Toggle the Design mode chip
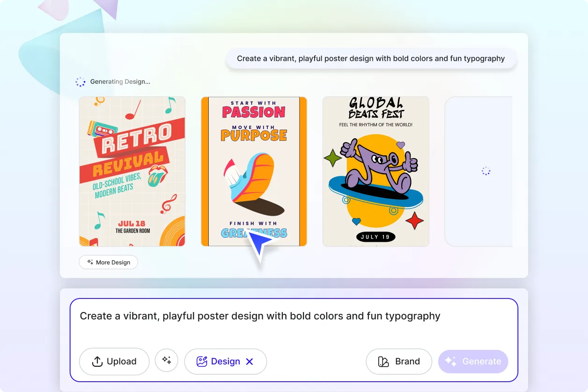The image size is (588, 392). 219,362
